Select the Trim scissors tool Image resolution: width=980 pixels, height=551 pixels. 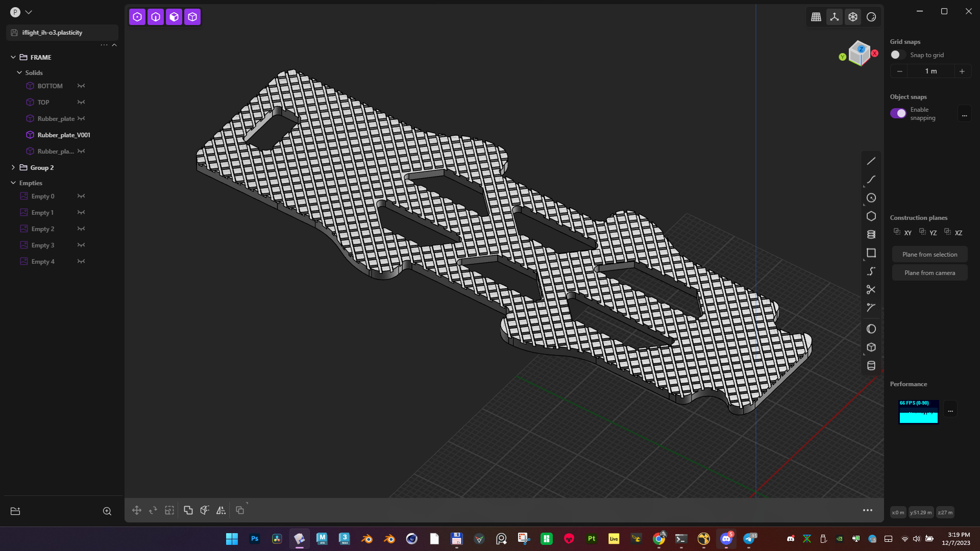coord(871,290)
